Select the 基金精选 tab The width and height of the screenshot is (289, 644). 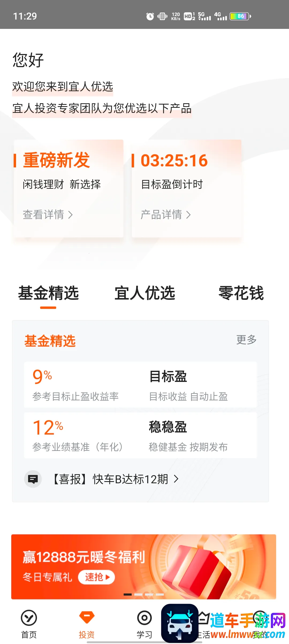[48, 293]
